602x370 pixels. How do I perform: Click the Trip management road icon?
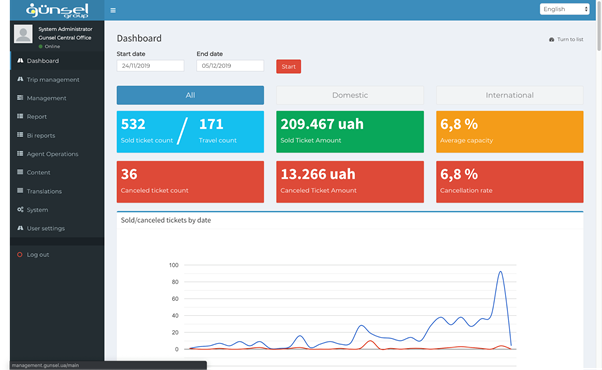(20, 79)
